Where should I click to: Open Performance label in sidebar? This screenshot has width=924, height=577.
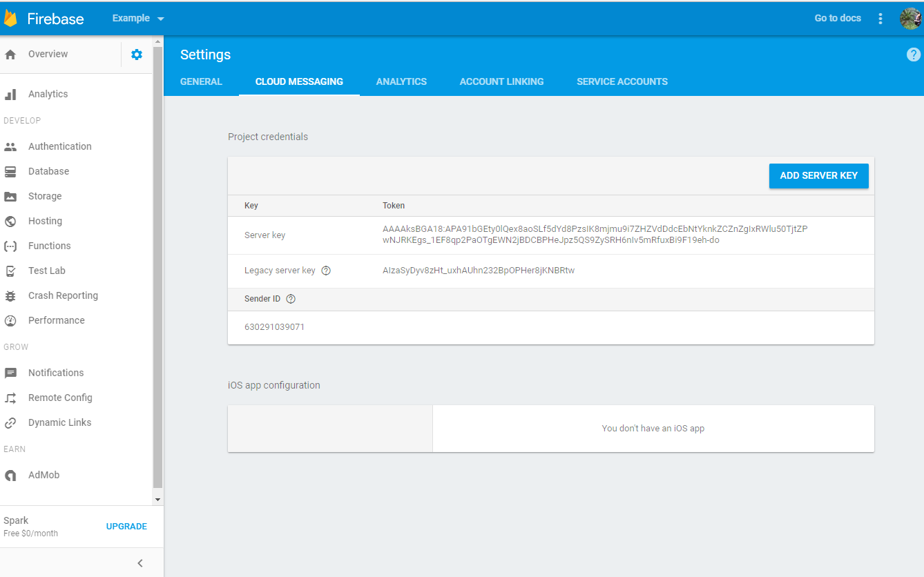(x=56, y=320)
